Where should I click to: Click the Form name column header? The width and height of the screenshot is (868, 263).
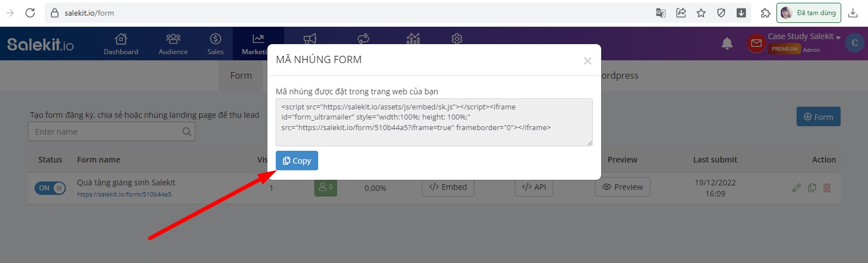(99, 160)
